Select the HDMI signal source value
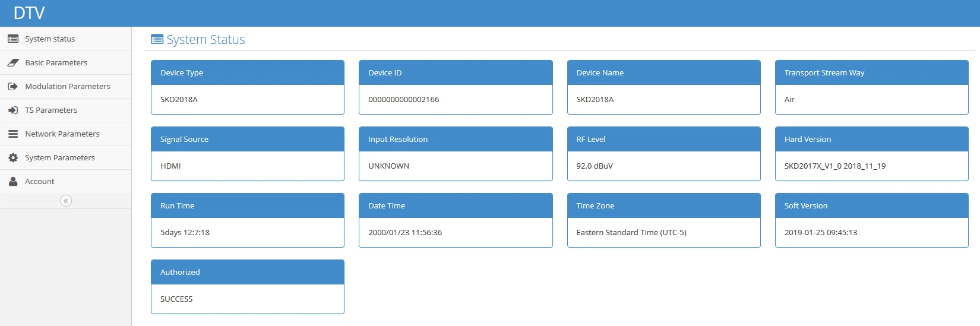 [x=170, y=166]
